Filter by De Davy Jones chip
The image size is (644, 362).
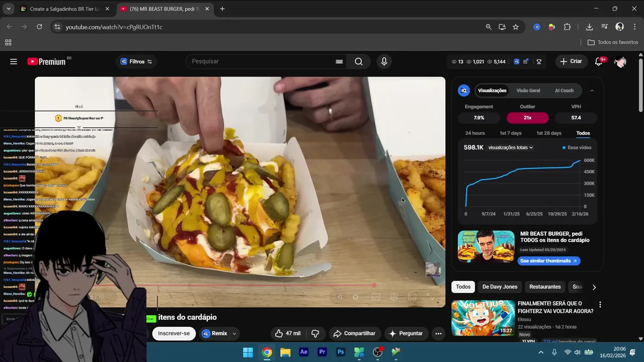500,287
